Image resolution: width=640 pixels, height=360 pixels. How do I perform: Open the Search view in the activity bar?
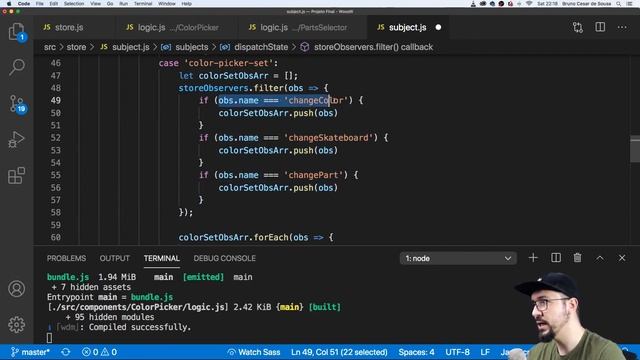pos(16,67)
